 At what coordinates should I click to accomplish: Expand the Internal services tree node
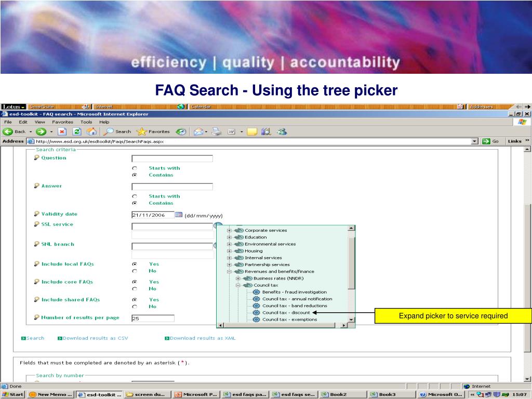point(229,258)
